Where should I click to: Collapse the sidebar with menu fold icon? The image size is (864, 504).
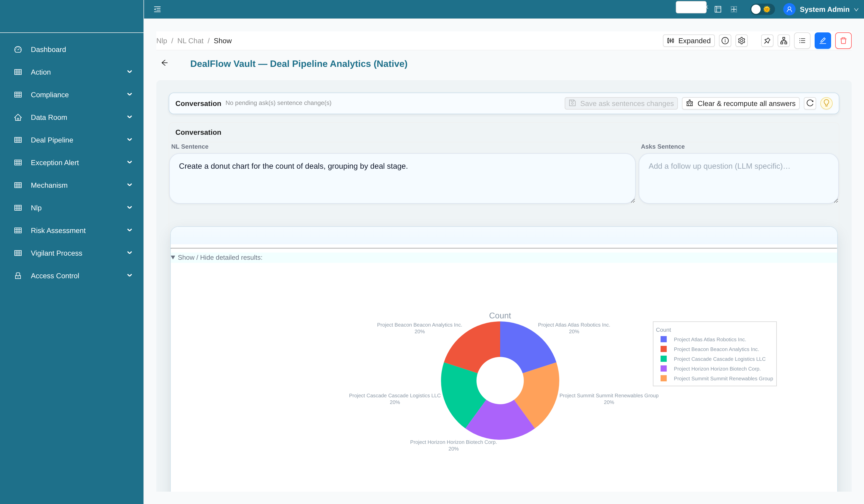click(157, 9)
